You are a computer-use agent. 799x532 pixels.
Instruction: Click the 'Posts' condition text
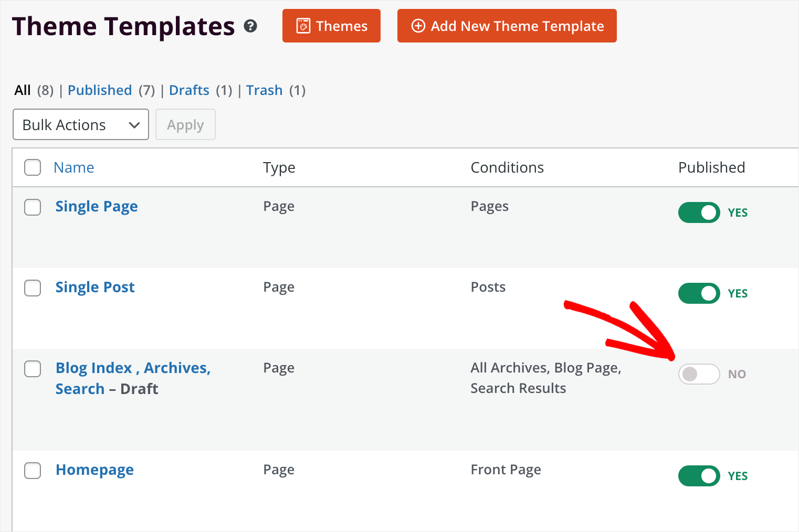coord(488,287)
